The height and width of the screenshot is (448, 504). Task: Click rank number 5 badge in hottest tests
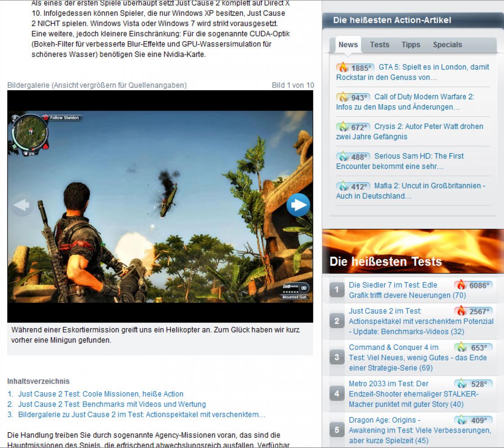(x=337, y=430)
